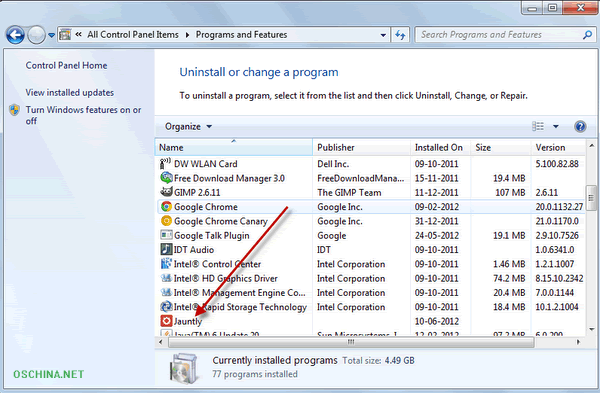Open Turn Windows features on or off
Screen dimensions: 600x393
(83, 115)
